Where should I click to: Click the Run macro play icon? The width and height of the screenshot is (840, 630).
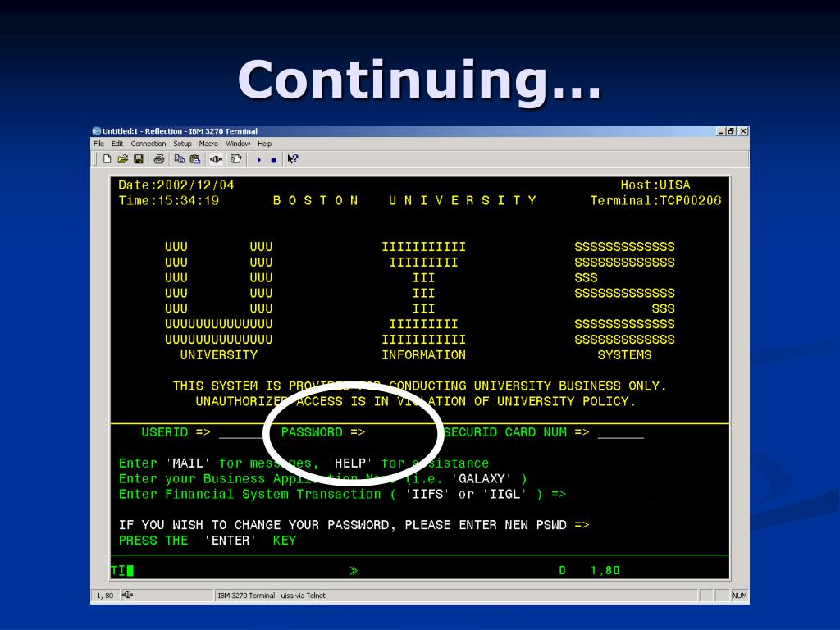tap(258, 160)
